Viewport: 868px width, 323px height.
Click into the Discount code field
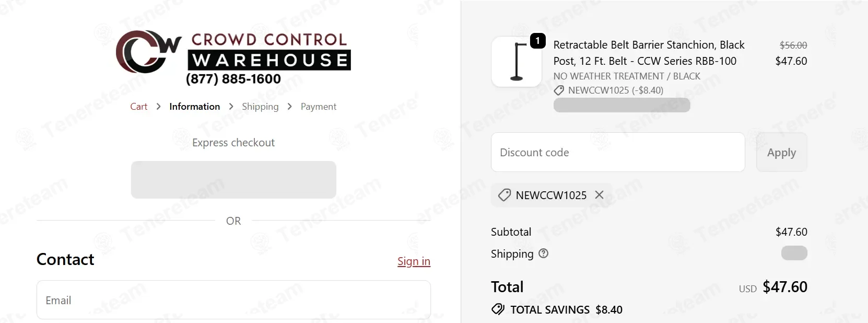[x=617, y=152]
